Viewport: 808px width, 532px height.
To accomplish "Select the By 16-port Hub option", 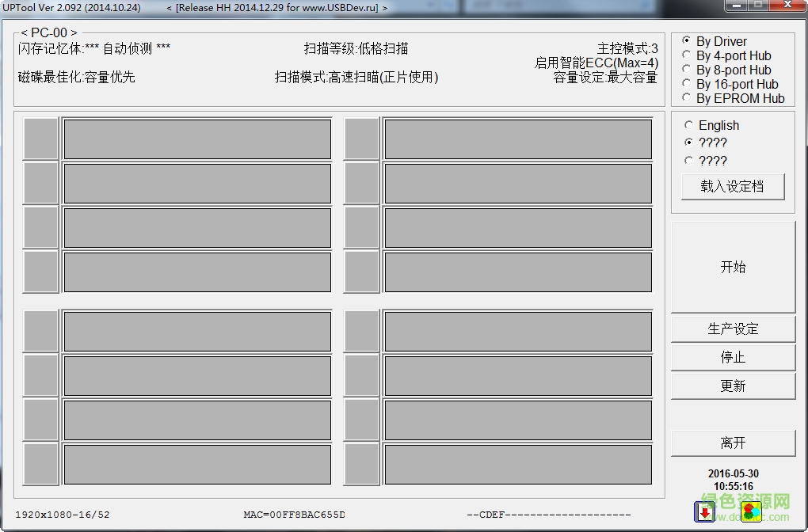I will (x=687, y=83).
